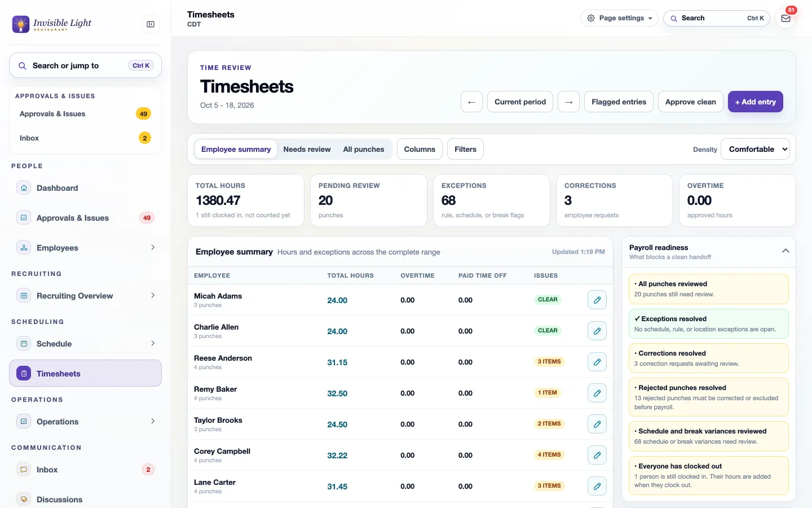The width and height of the screenshot is (812, 508).
Task: Click Approve clean button
Action: tap(690, 102)
